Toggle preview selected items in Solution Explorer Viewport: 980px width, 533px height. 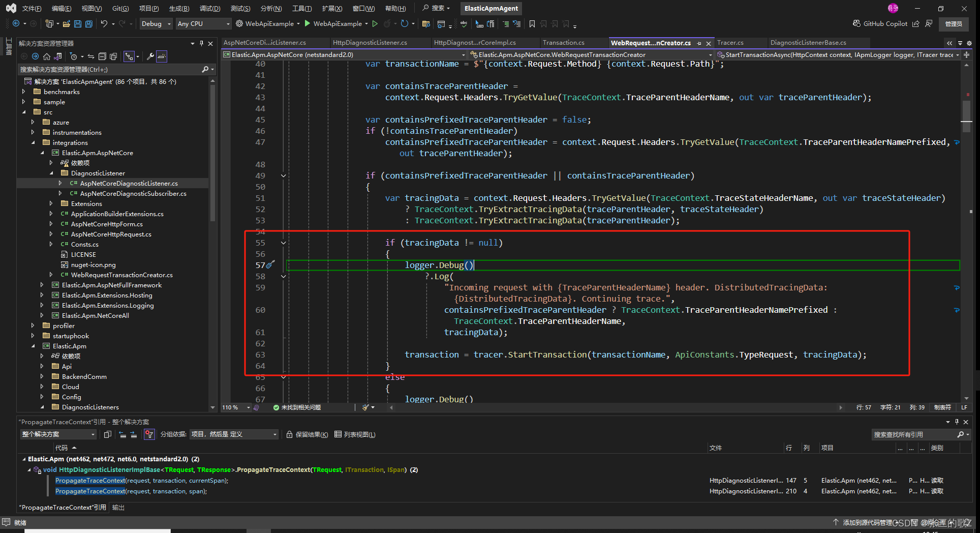click(162, 56)
